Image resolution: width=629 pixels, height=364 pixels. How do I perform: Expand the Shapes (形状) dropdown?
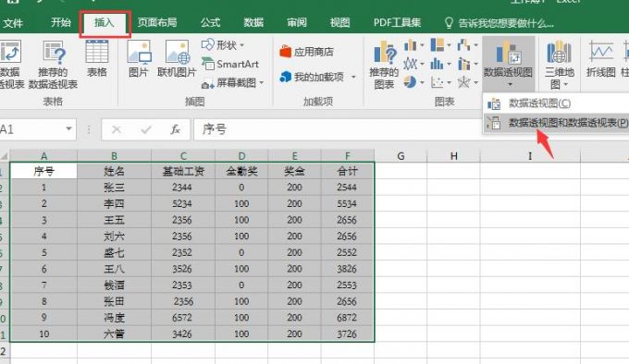click(242, 45)
